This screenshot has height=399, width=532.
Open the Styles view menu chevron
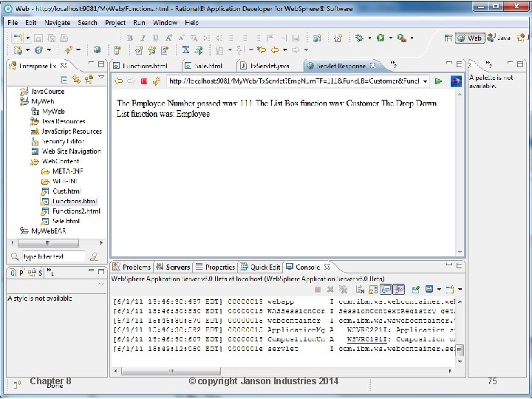(x=101, y=284)
